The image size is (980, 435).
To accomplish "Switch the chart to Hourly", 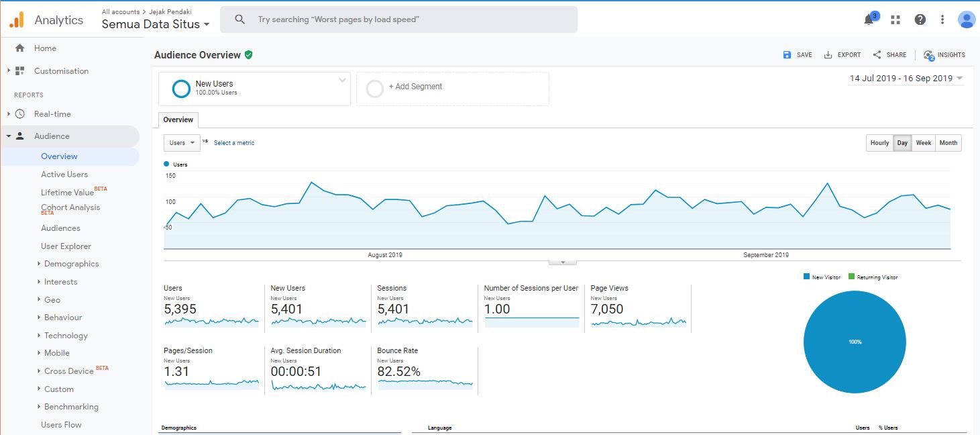I will [x=879, y=143].
